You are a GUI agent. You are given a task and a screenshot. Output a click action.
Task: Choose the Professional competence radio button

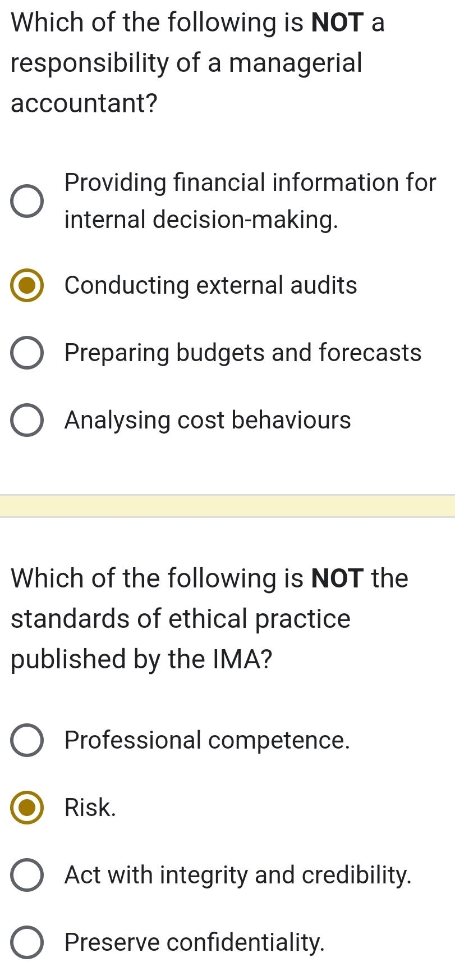(27, 740)
